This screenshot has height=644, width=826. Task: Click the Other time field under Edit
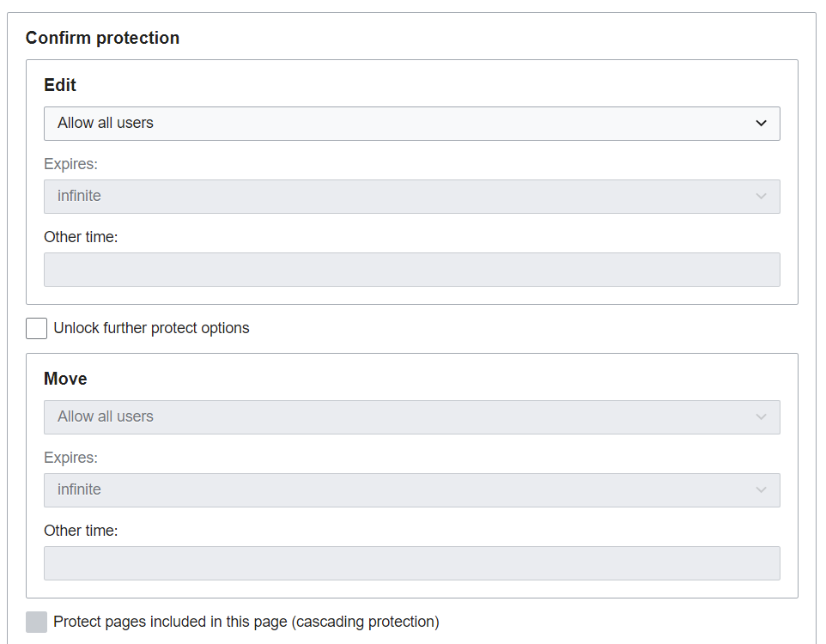(411, 270)
